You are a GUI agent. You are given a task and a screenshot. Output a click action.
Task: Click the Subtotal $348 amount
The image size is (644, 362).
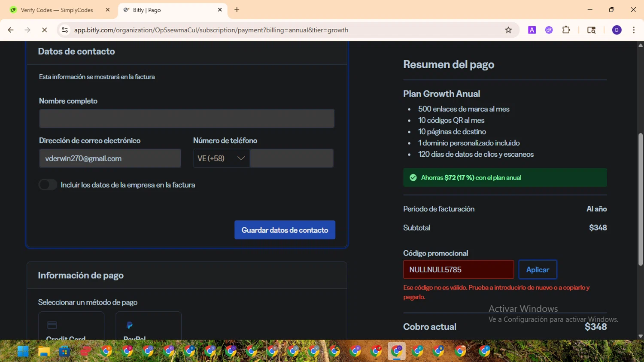tap(598, 228)
